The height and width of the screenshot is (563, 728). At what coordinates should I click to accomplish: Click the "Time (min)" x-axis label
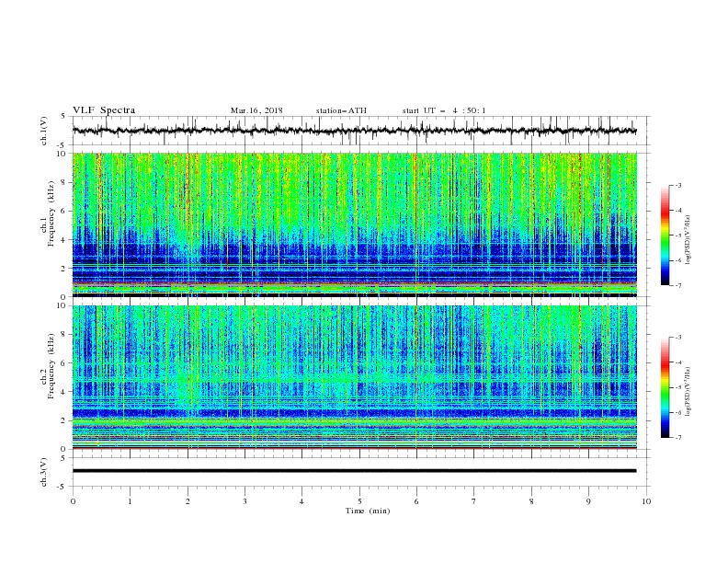368,511
